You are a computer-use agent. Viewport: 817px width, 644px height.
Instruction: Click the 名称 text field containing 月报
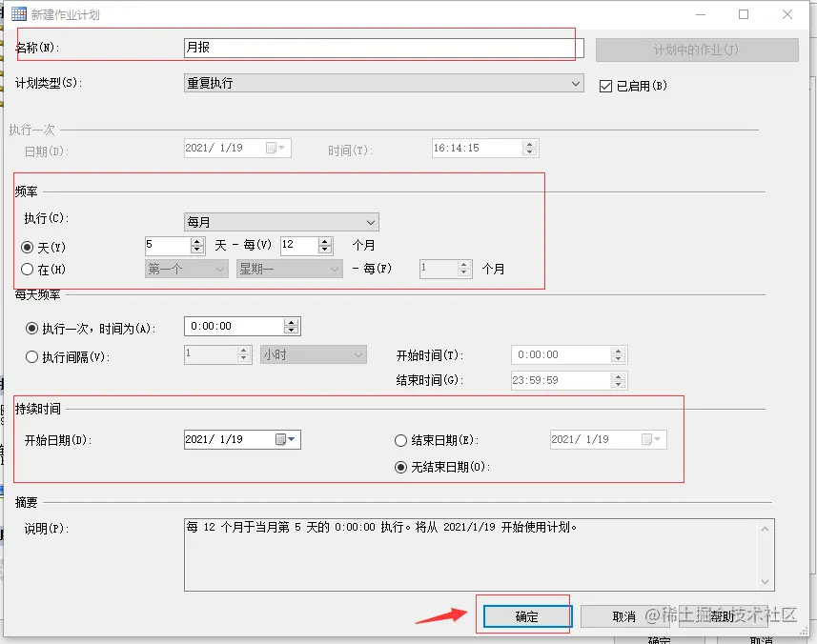[x=383, y=48]
